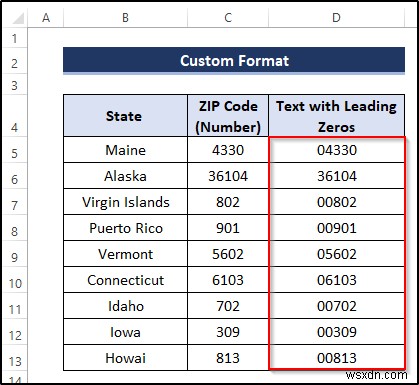This screenshot has height=385, width=419.
Task: Click the State header cell
Action: tap(125, 116)
